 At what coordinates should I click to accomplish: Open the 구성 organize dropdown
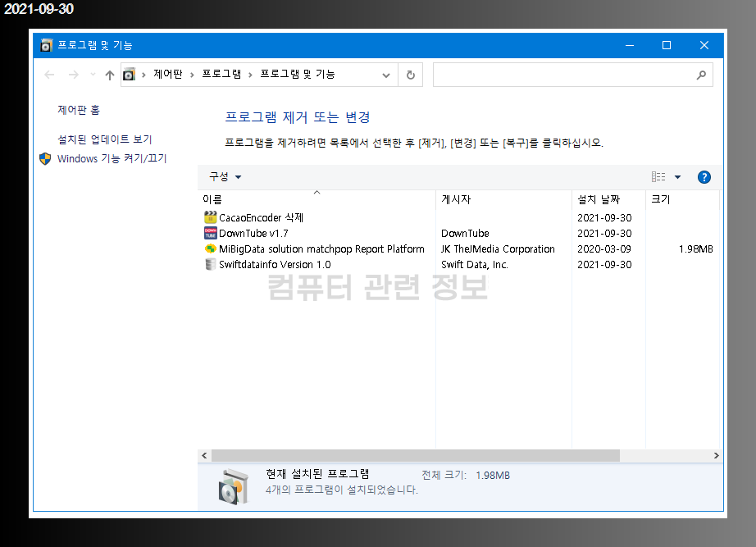pyautogui.click(x=225, y=176)
